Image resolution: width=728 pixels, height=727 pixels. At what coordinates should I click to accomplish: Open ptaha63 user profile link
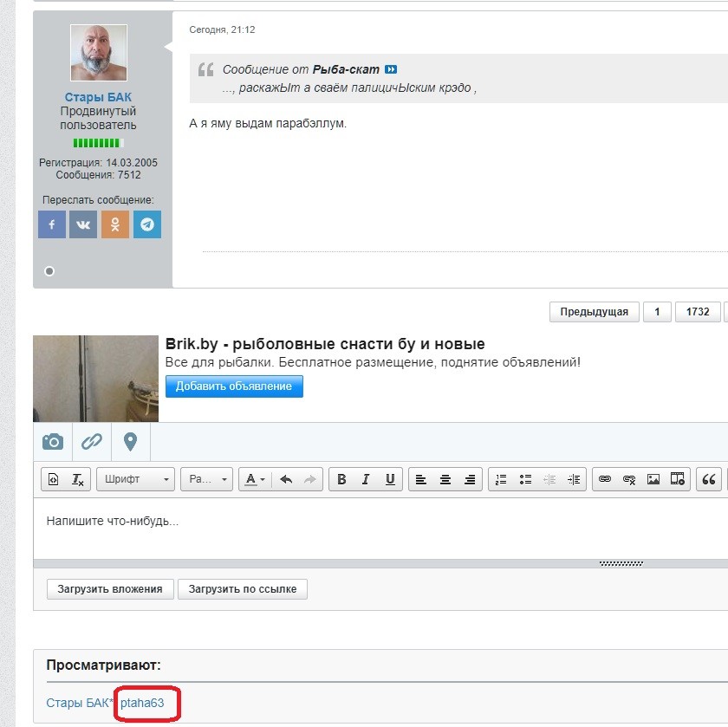pyautogui.click(x=142, y=703)
